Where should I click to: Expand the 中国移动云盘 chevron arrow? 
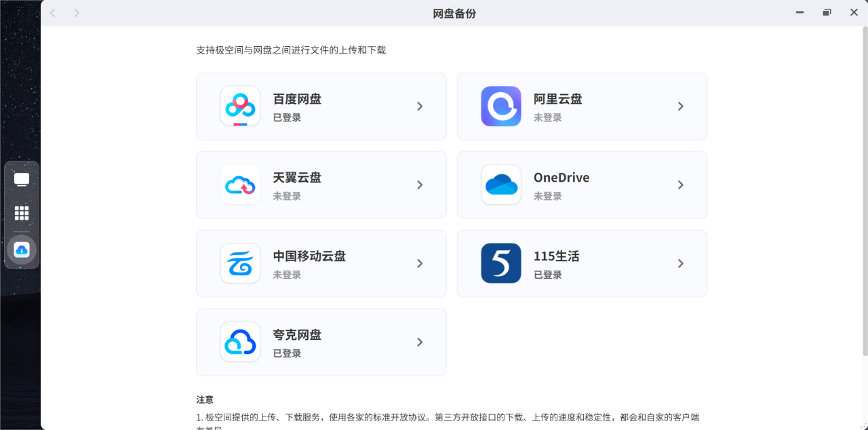pyautogui.click(x=420, y=264)
